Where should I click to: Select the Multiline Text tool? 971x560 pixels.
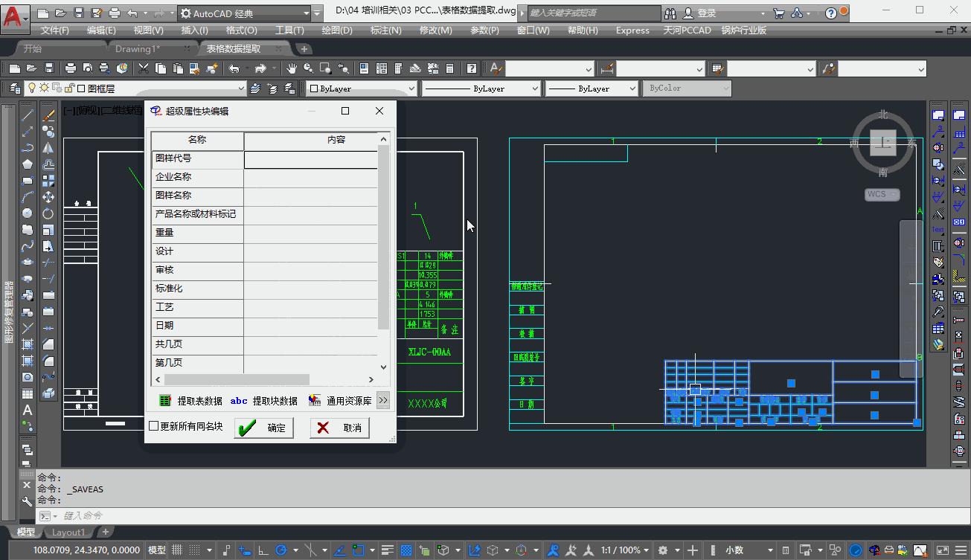click(28, 410)
